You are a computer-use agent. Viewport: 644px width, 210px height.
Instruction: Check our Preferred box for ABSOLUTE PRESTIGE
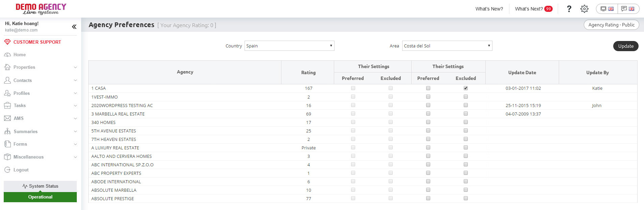tap(428, 198)
